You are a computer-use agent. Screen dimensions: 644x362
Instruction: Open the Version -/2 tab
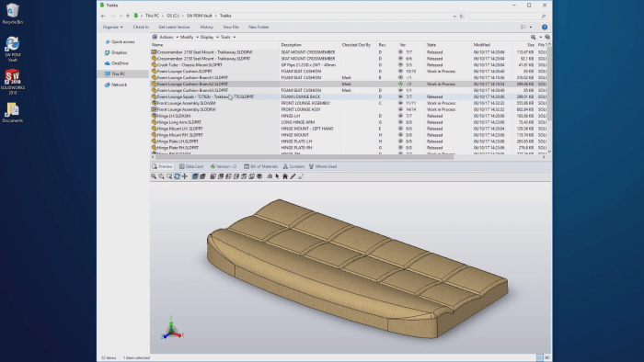click(224, 166)
